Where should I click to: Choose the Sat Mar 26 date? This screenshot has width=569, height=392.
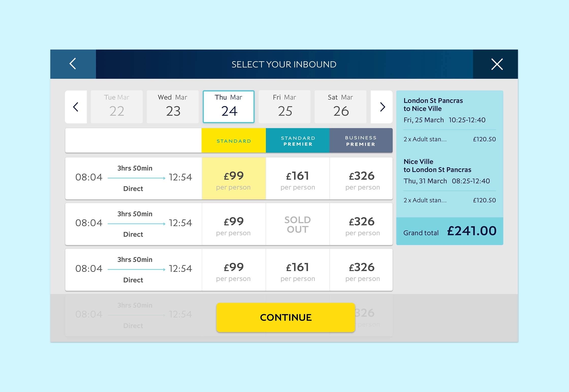[x=340, y=107]
